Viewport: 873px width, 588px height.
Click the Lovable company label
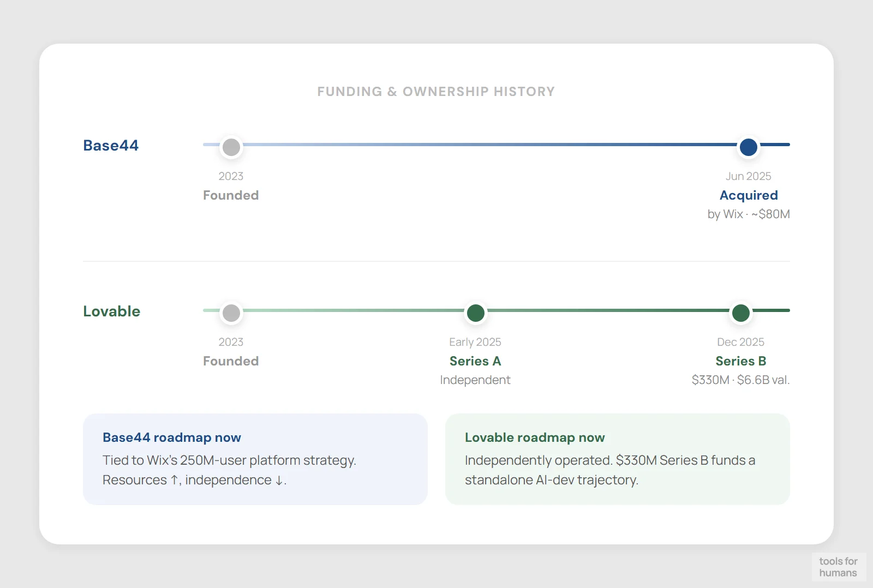pyautogui.click(x=111, y=311)
